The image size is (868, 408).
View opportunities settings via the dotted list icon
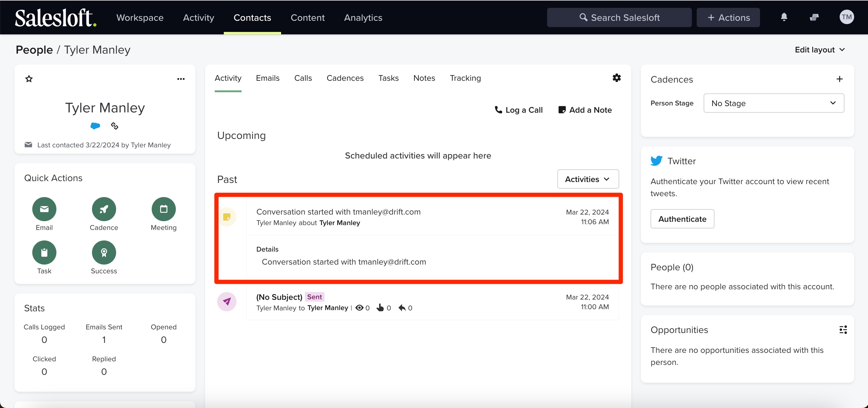pos(843,330)
